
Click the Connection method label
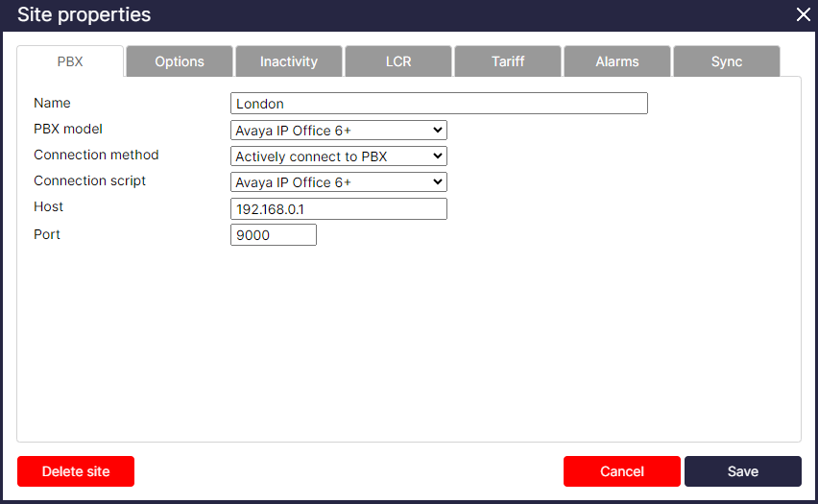[96, 155]
